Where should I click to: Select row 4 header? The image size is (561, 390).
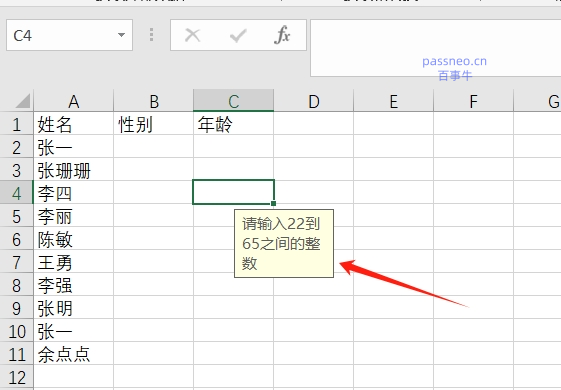click(16, 193)
